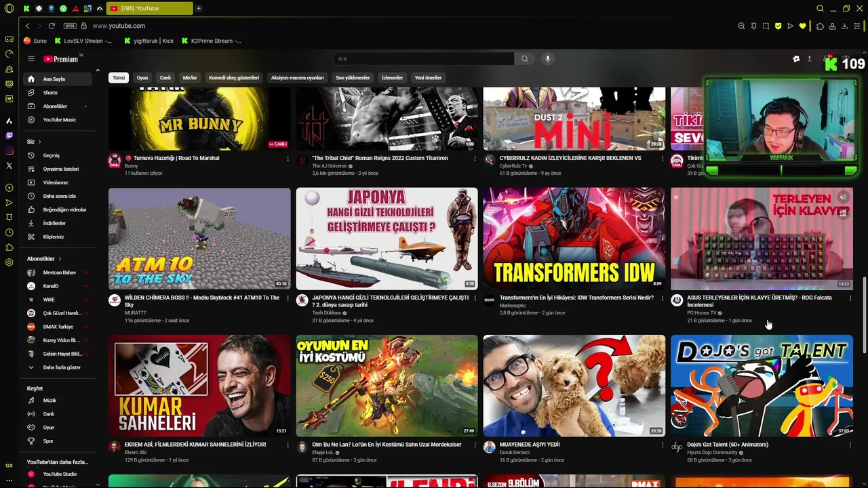Select the İzlenenler filter chip
This screenshot has height=488, width=868.
(x=392, y=78)
